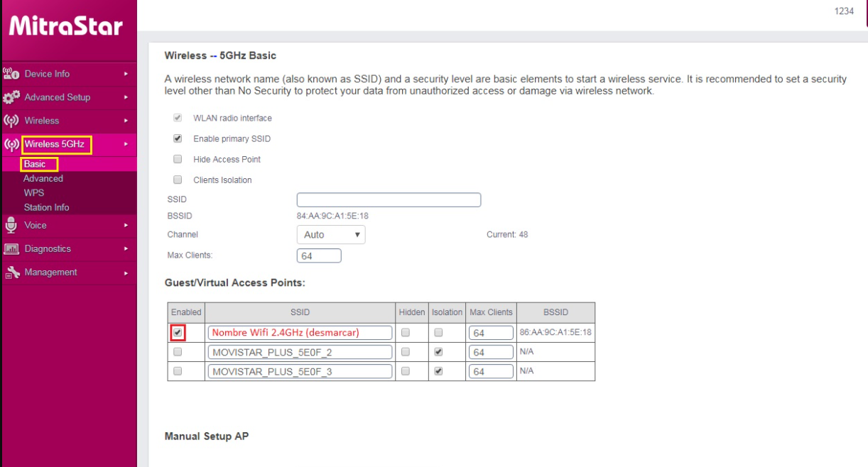Image resolution: width=868 pixels, height=467 pixels.
Task: Click the Device Info sidebar icon
Action: [x=11, y=74]
